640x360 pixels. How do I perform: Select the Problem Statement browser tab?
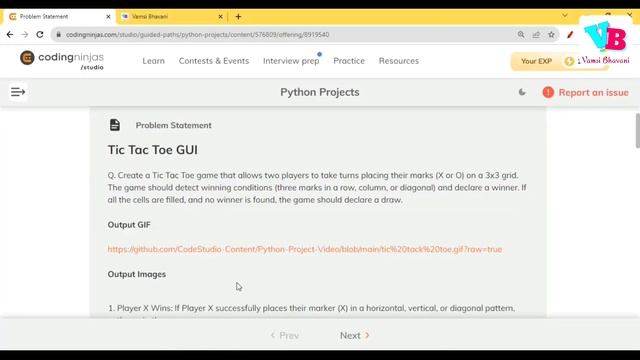pyautogui.click(x=59, y=17)
